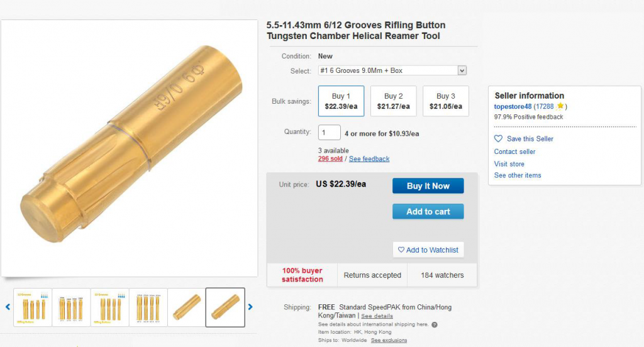This screenshot has height=347, width=644.
Task: Choose the Buy 1 bulk savings option
Action: coord(341,101)
